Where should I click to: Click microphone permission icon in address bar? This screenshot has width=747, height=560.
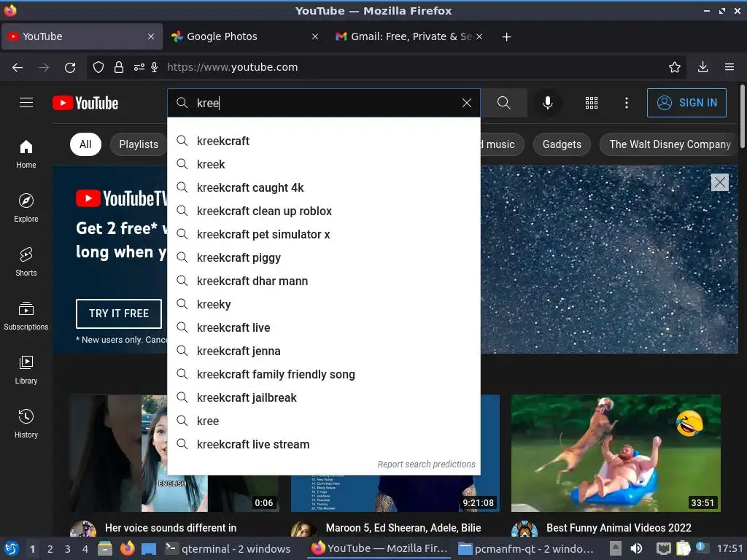pos(155,68)
